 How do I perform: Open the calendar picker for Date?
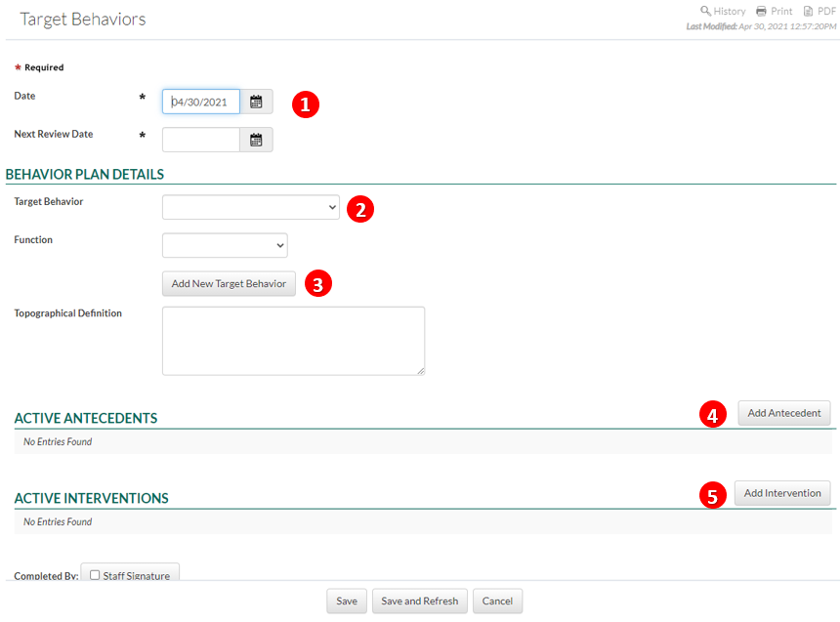[x=256, y=102]
